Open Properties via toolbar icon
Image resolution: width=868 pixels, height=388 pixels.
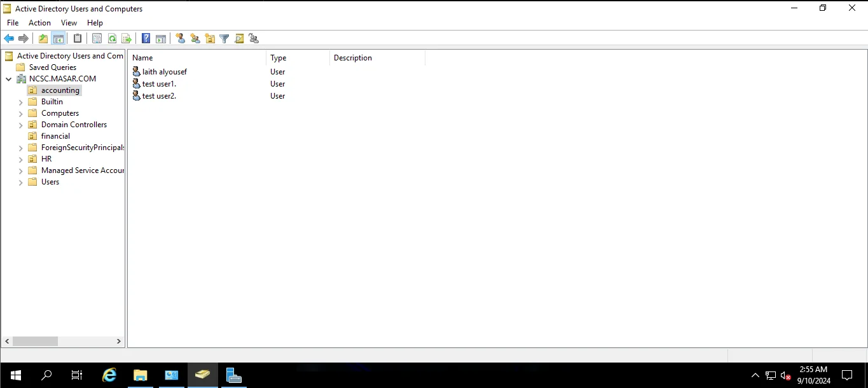click(97, 39)
